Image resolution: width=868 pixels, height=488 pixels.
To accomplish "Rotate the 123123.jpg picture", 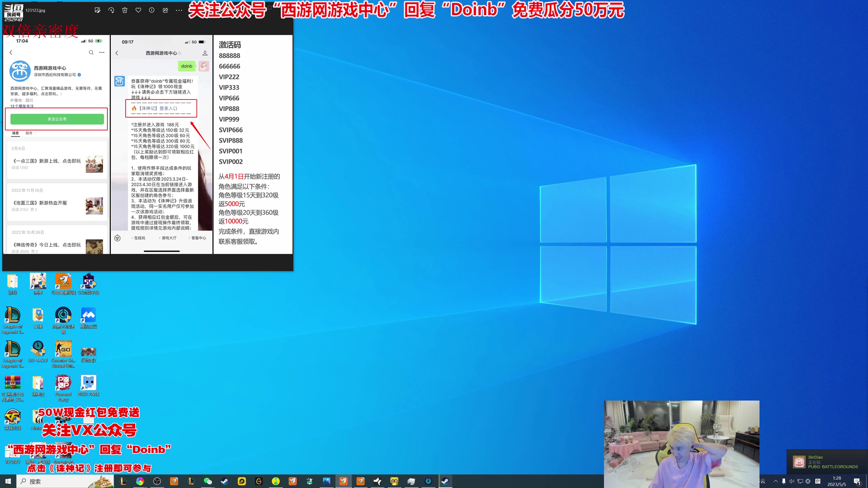I will tap(111, 10).
